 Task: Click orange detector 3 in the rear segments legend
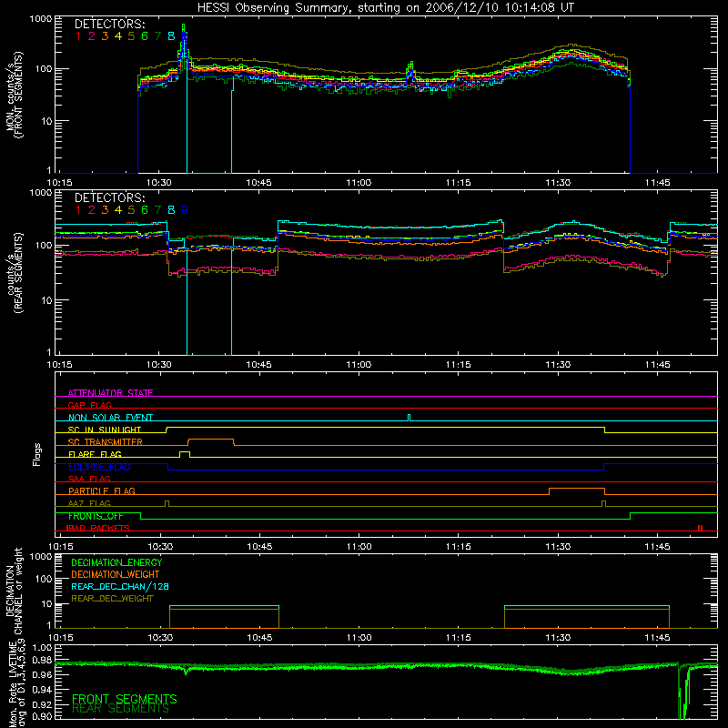(x=105, y=210)
